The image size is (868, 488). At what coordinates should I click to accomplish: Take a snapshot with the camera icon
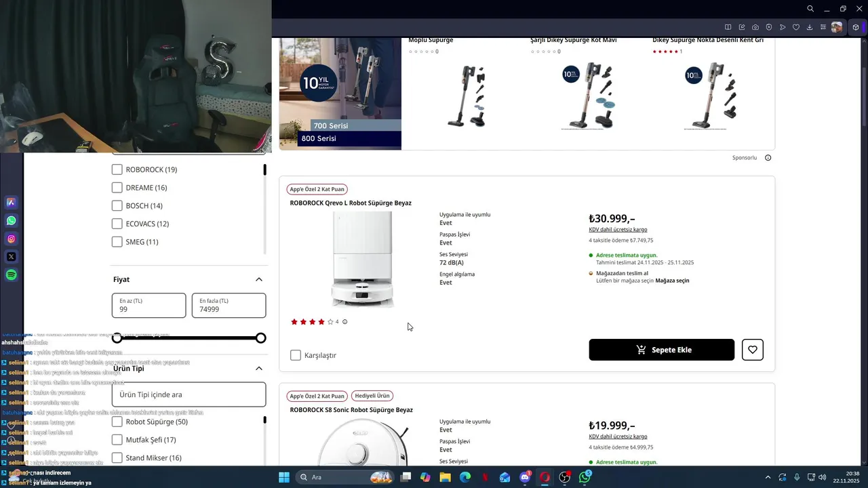pyautogui.click(x=755, y=27)
